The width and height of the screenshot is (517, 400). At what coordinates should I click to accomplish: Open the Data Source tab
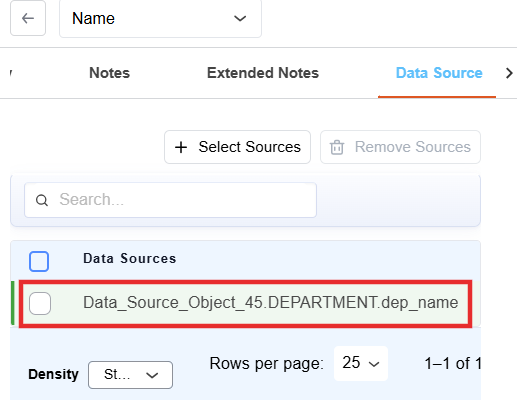(x=439, y=73)
